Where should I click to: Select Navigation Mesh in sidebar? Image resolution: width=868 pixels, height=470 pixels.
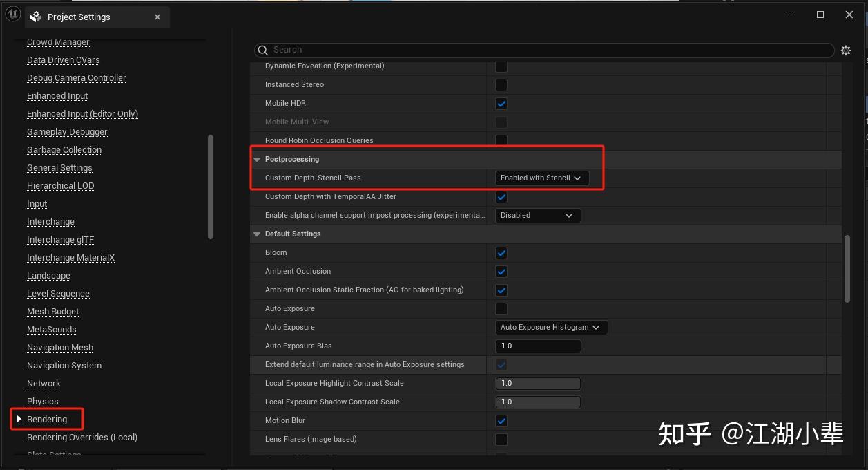[60, 347]
